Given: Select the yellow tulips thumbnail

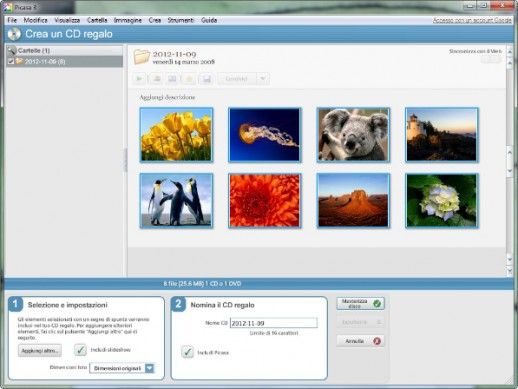Looking at the screenshot, I should (x=176, y=135).
